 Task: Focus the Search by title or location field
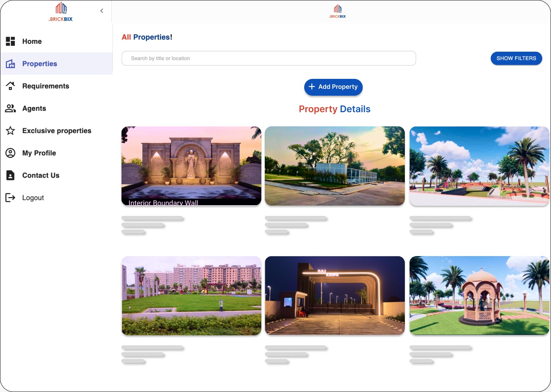[x=269, y=58]
